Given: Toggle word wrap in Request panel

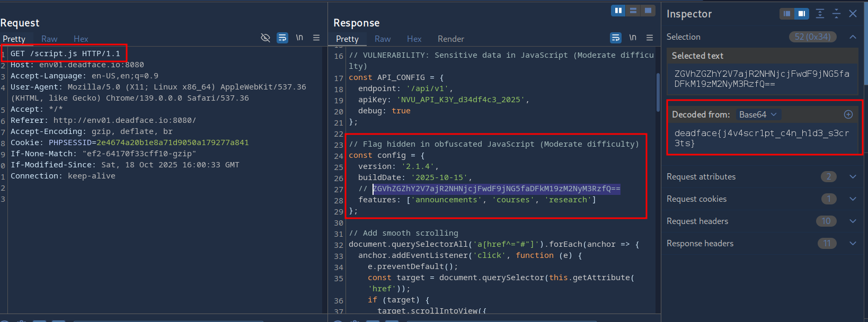Looking at the screenshot, I should pos(282,38).
